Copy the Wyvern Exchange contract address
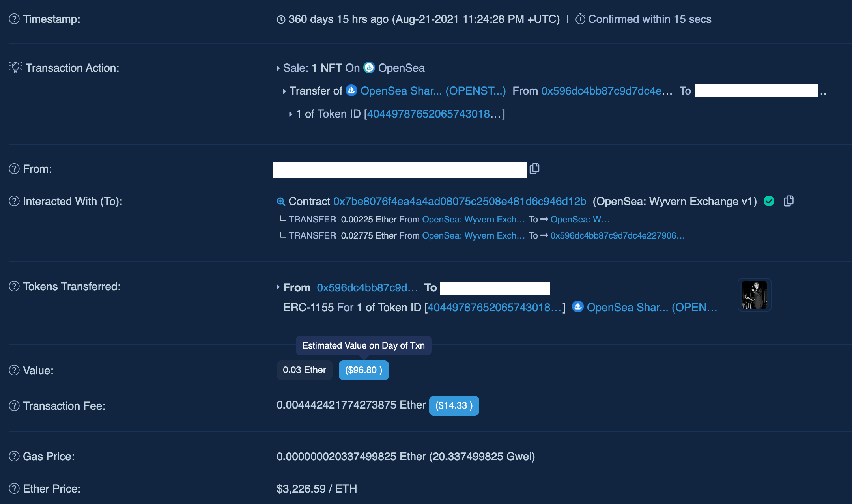 click(788, 201)
